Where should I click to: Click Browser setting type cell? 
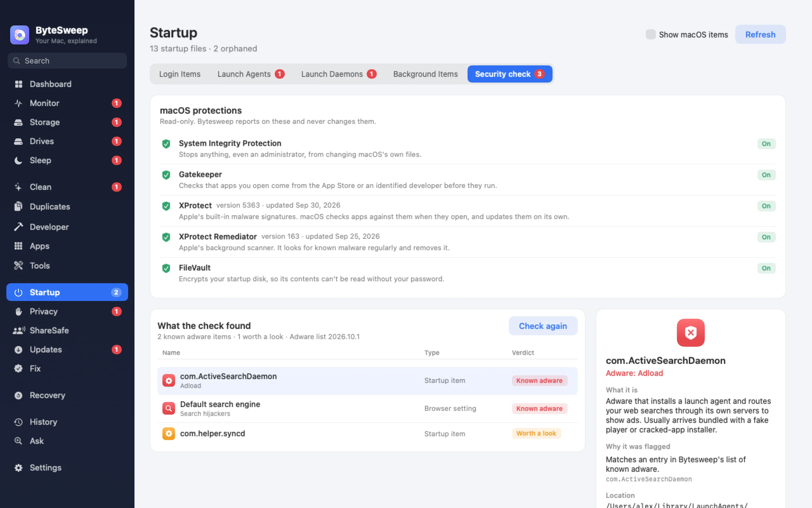click(x=450, y=409)
